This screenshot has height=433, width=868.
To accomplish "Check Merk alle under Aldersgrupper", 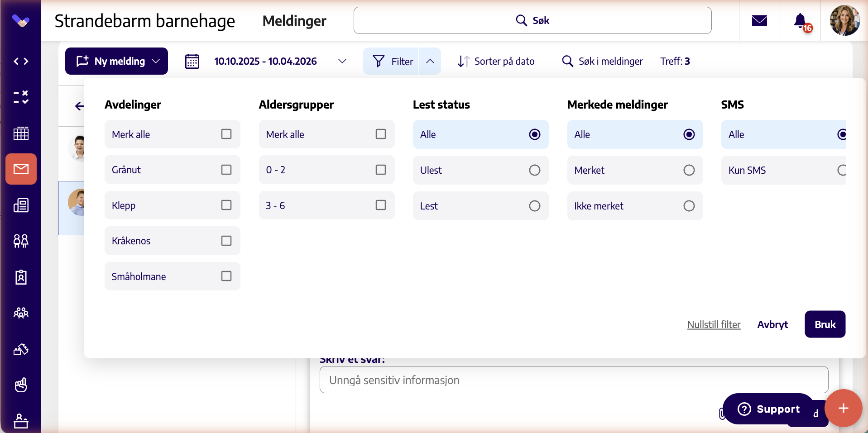I will [326, 134].
